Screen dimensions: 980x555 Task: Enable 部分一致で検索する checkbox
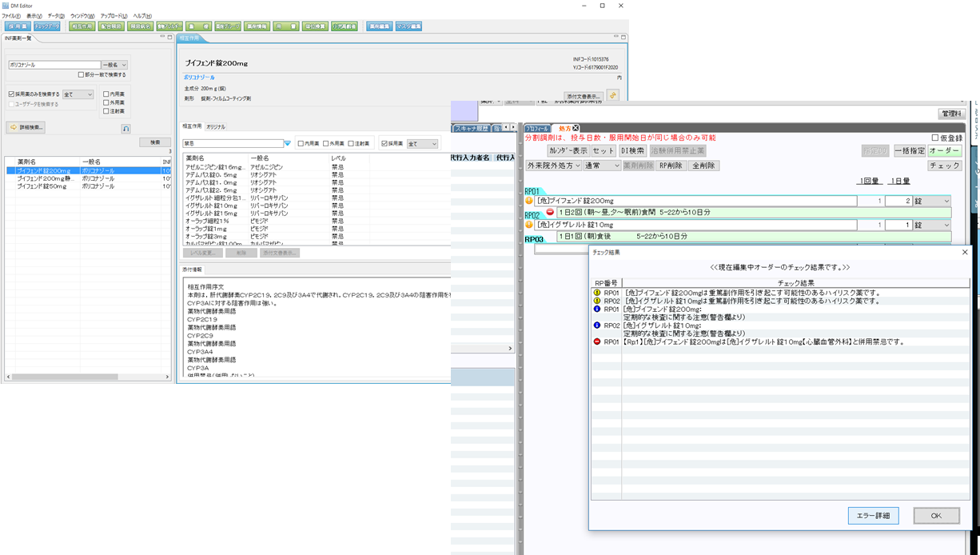82,75
